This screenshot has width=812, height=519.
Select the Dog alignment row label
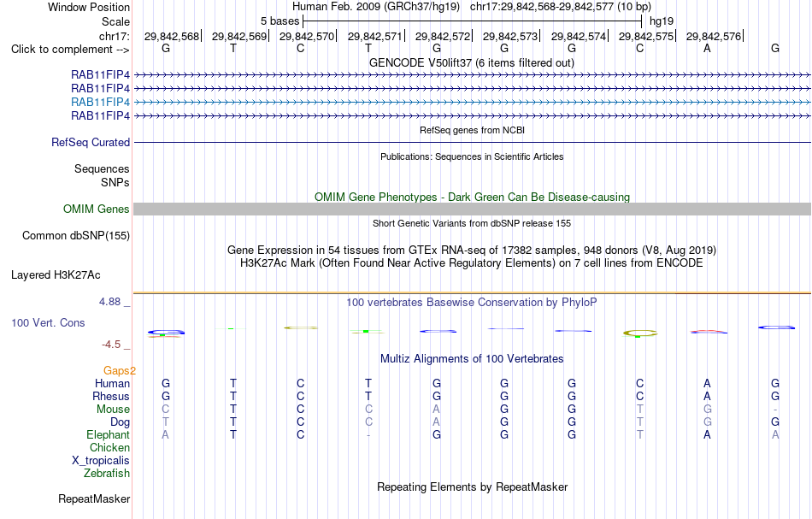[x=120, y=422]
